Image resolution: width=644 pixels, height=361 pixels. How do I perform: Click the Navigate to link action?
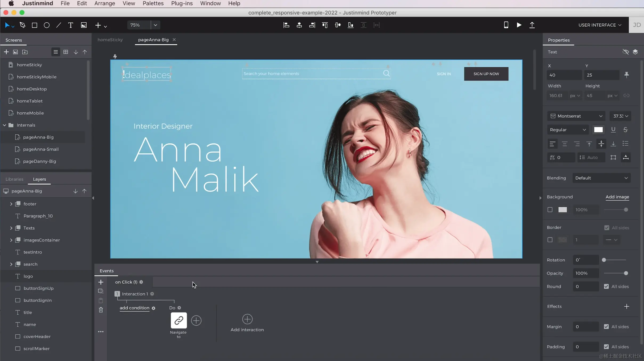pos(178,320)
